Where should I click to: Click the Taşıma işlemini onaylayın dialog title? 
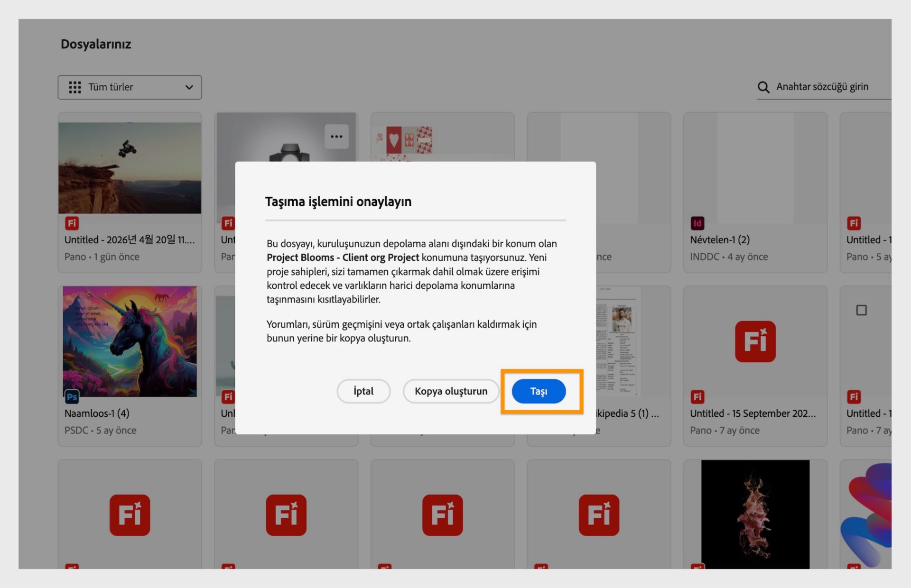(338, 202)
